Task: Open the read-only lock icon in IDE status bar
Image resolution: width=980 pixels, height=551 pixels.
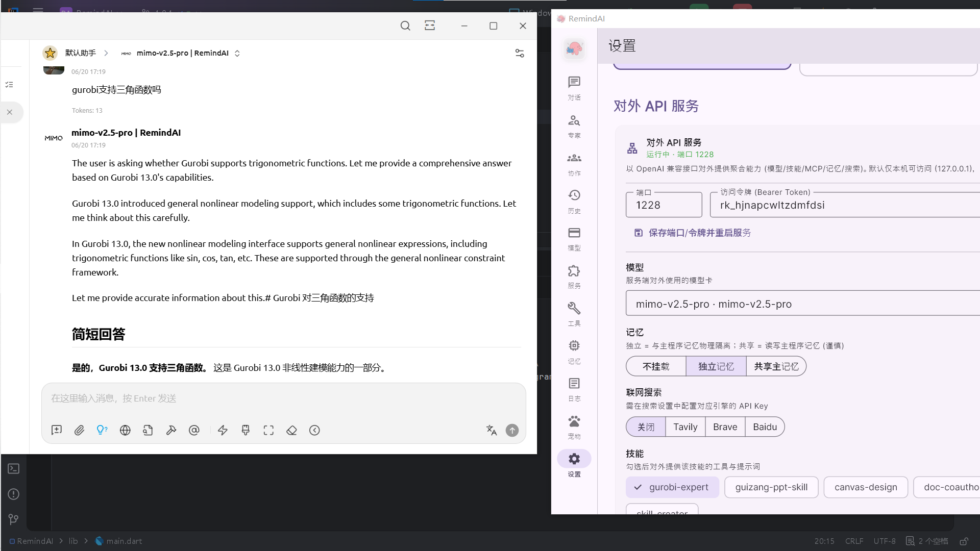Action: (964, 541)
